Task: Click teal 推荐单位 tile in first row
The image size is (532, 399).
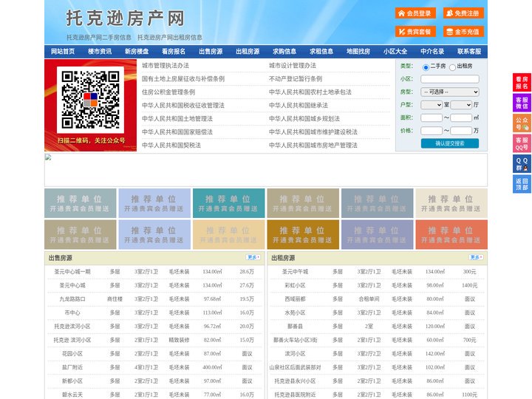Action: tap(228, 203)
